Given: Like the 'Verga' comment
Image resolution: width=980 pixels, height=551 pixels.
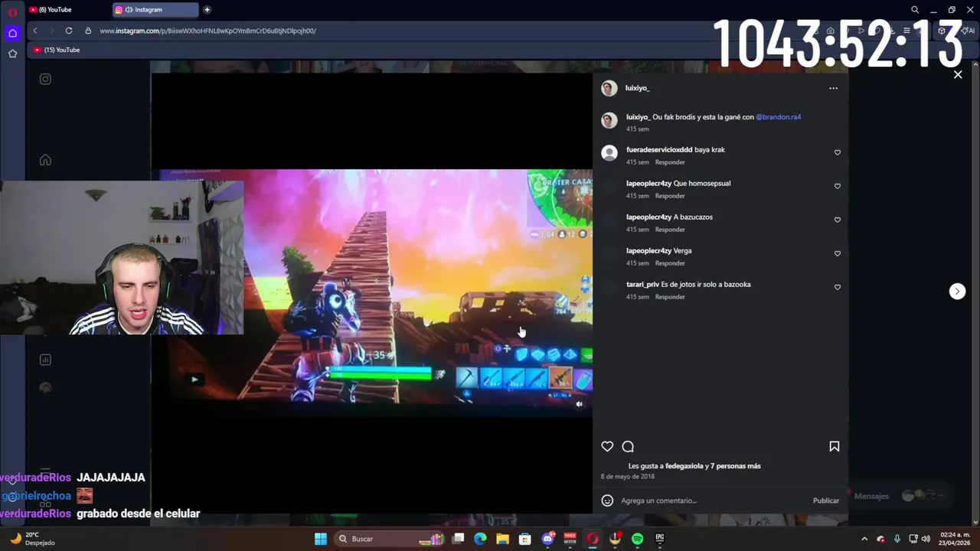Looking at the screenshot, I should coord(838,253).
